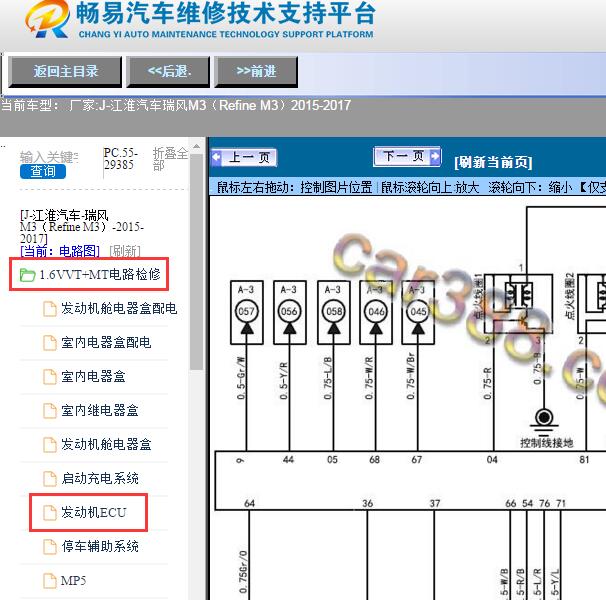This screenshot has width=606, height=600.
Task: Click document icon beside 室内电器盒配电
Action: 49,343
